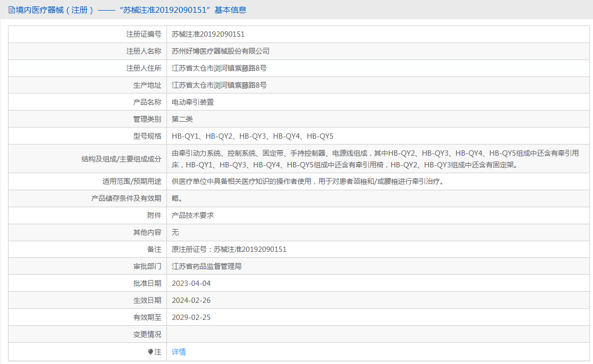Screen dimensions: 593x364
Task: Click effective date 2024-02-26
Action: [x=191, y=301]
